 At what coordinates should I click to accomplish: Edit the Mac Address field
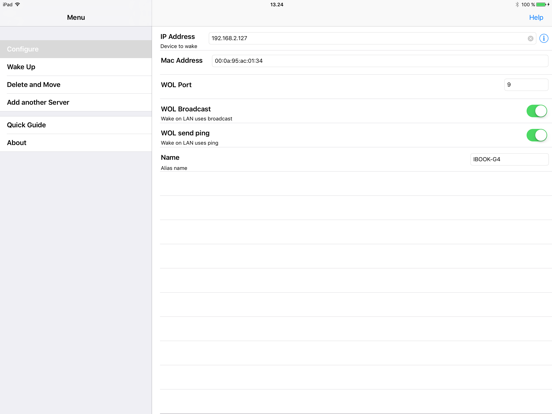tap(380, 61)
